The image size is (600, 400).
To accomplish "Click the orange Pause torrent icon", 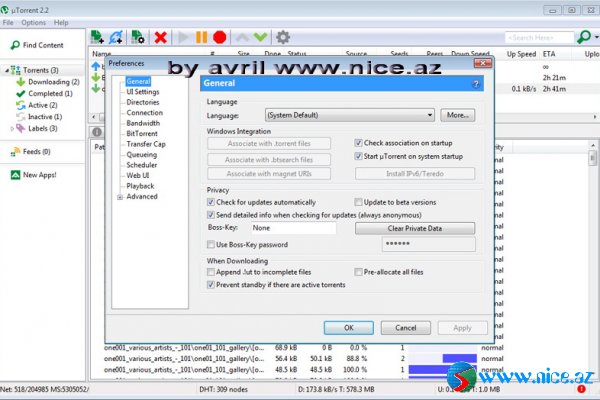I will 202,37.
